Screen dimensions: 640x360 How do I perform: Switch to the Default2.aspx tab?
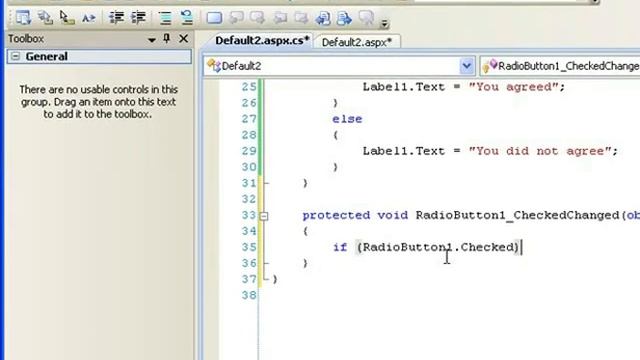pyautogui.click(x=357, y=42)
